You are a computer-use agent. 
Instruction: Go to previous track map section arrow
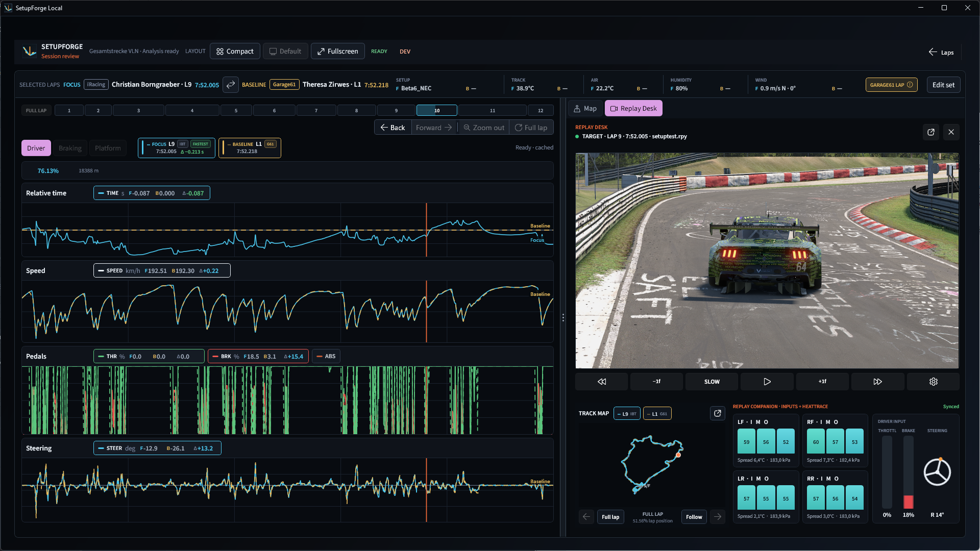(x=586, y=517)
